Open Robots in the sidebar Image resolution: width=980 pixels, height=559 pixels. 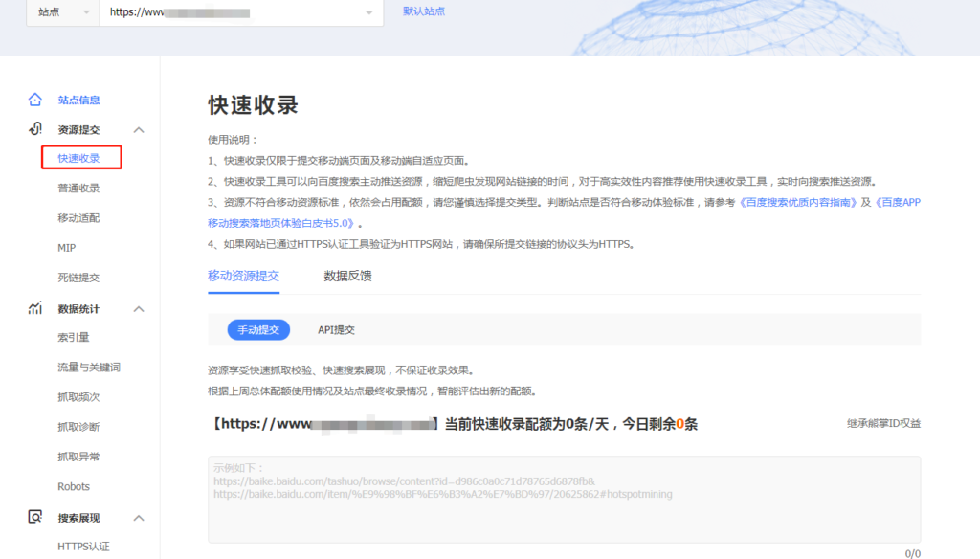point(74,486)
